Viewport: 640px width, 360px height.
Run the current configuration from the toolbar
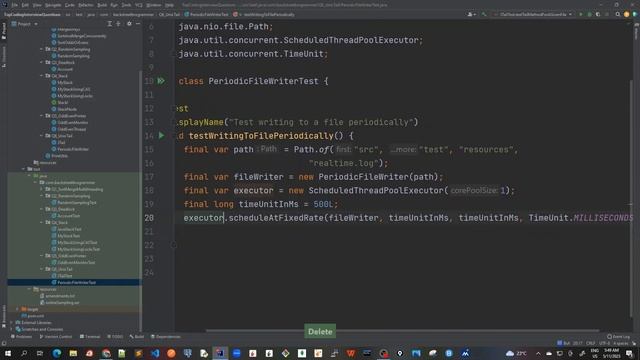(x=581, y=14)
